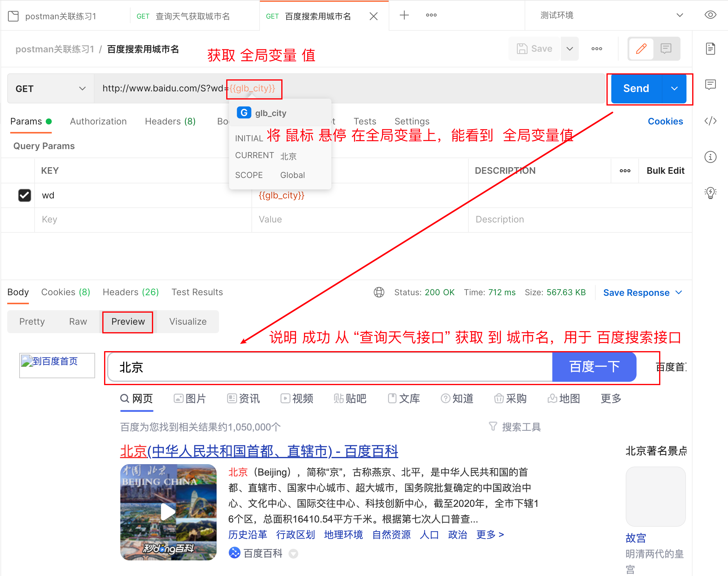The width and height of the screenshot is (728, 576).
Task: Switch to the 查询天气获取城市名 request tab
Action: (192, 16)
